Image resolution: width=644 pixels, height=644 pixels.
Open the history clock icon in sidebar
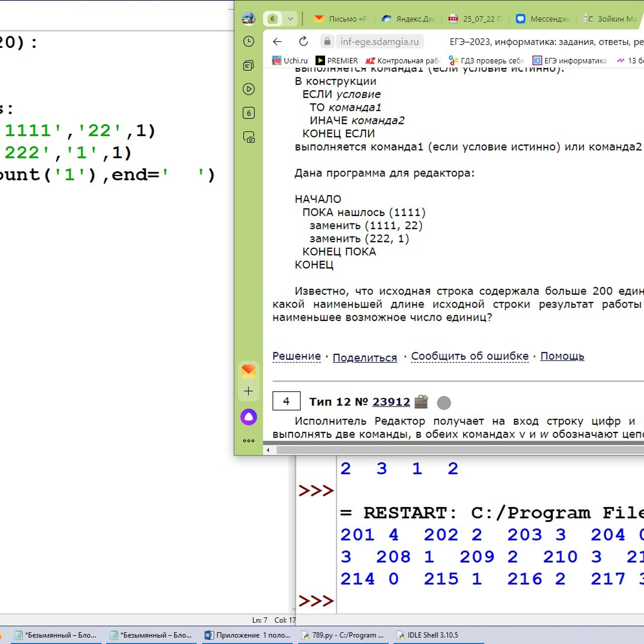click(249, 42)
